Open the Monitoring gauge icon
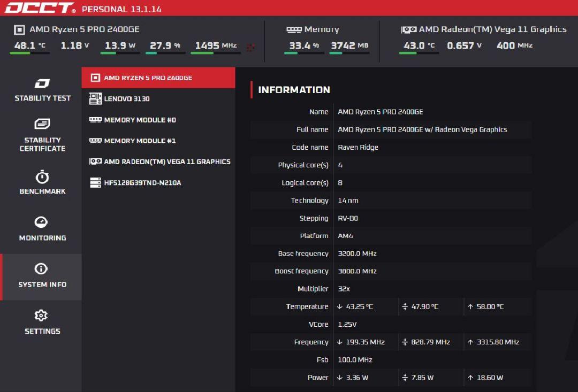Screen dimensions: 578x392 [x=41, y=222]
